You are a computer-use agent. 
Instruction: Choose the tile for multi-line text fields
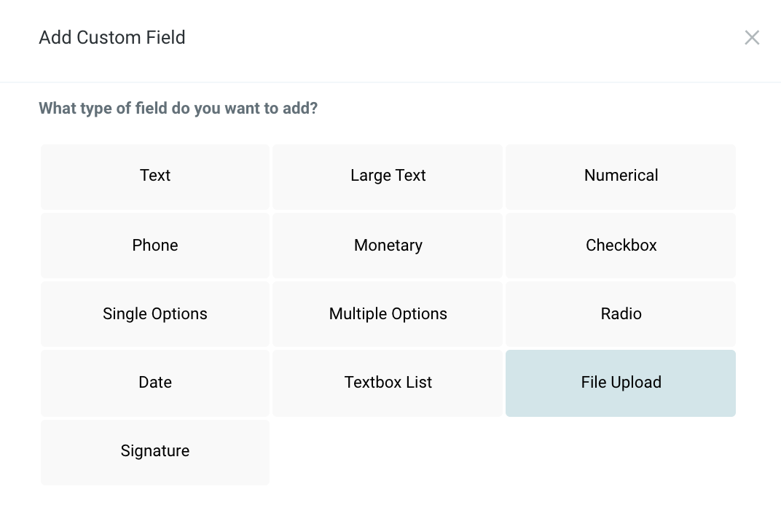[x=388, y=176]
